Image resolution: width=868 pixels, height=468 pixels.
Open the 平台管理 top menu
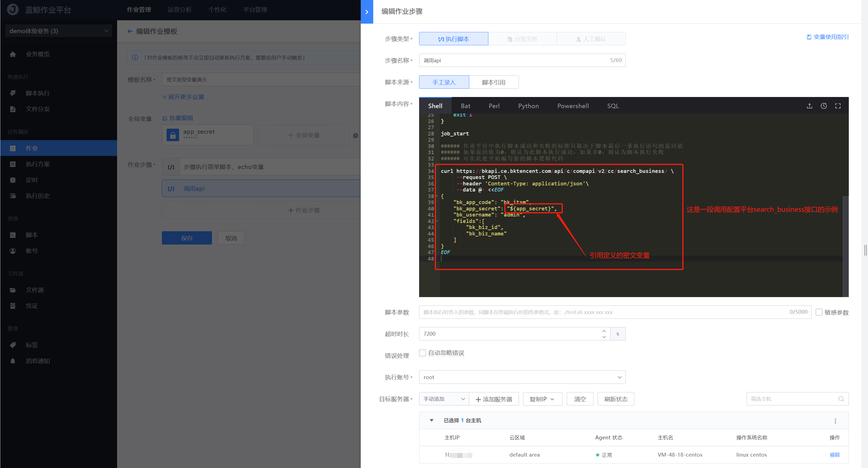[x=255, y=9]
